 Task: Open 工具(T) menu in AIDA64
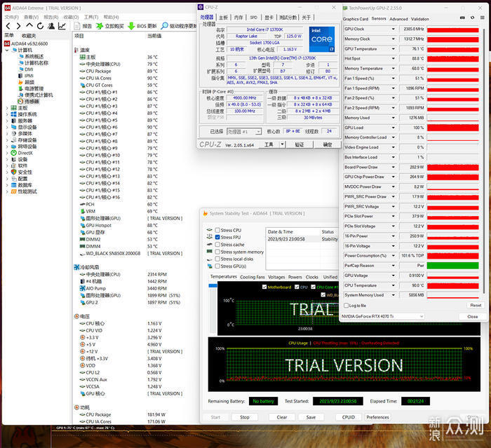91,17
